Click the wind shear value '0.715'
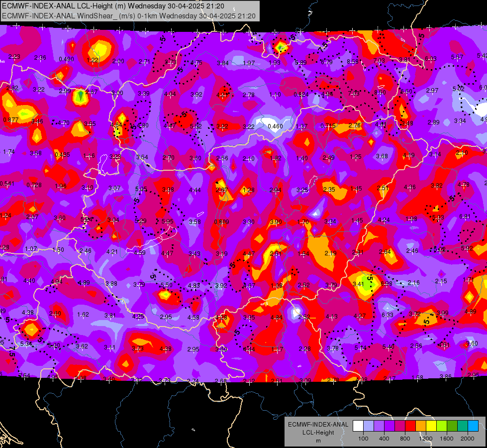The image size is (487, 448). pyautogui.click(x=328, y=125)
